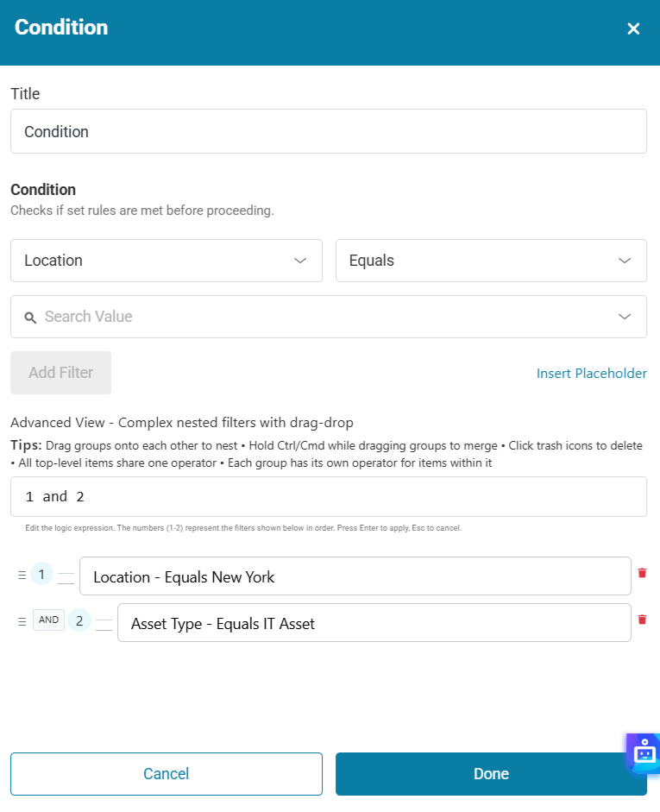Select the Asset Type - Equals IT Asset row
The image size is (660, 812).
374,623
